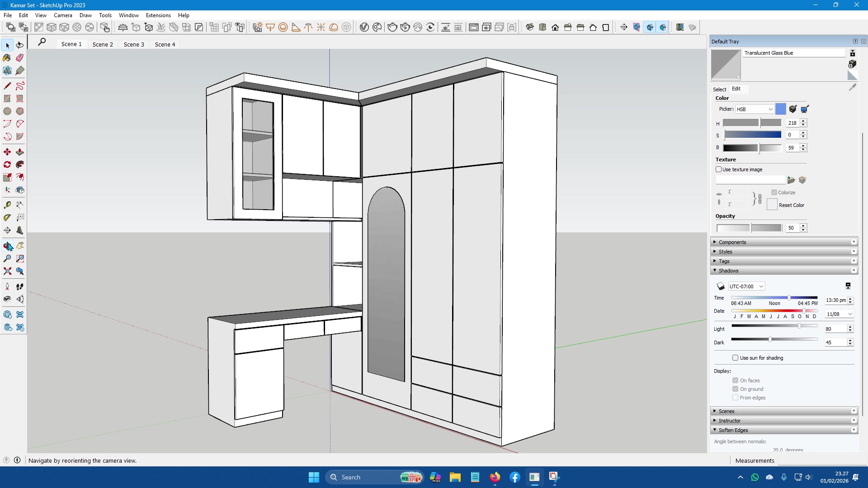Image resolution: width=868 pixels, height=488 pixels.
Task: Open Windows Start menu
Action: [x=314, y=477]
